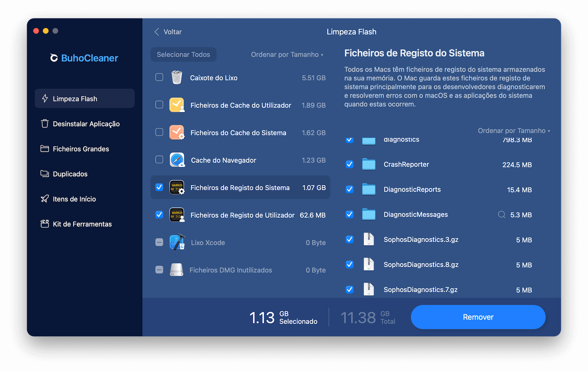Click the Safari compass icon for Cache do Navegador

pyautogui.click(x=177, y=160)
